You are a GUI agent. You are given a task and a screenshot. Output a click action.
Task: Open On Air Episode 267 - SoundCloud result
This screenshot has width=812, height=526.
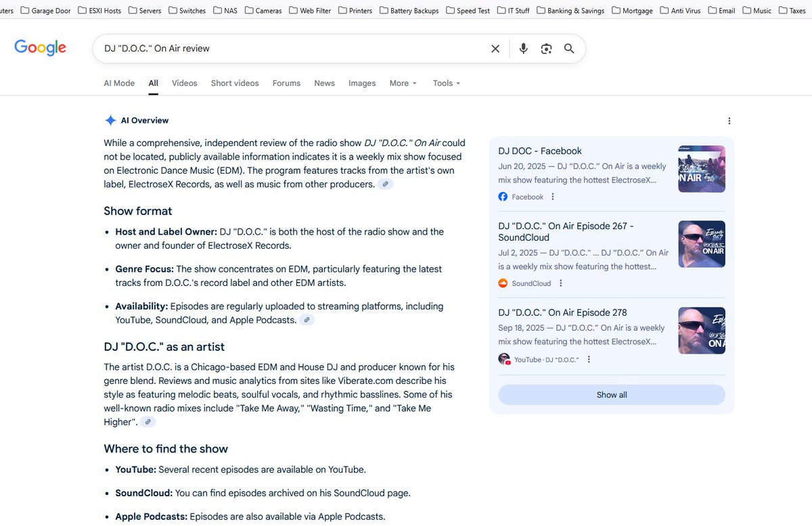(x=566, y=232)
